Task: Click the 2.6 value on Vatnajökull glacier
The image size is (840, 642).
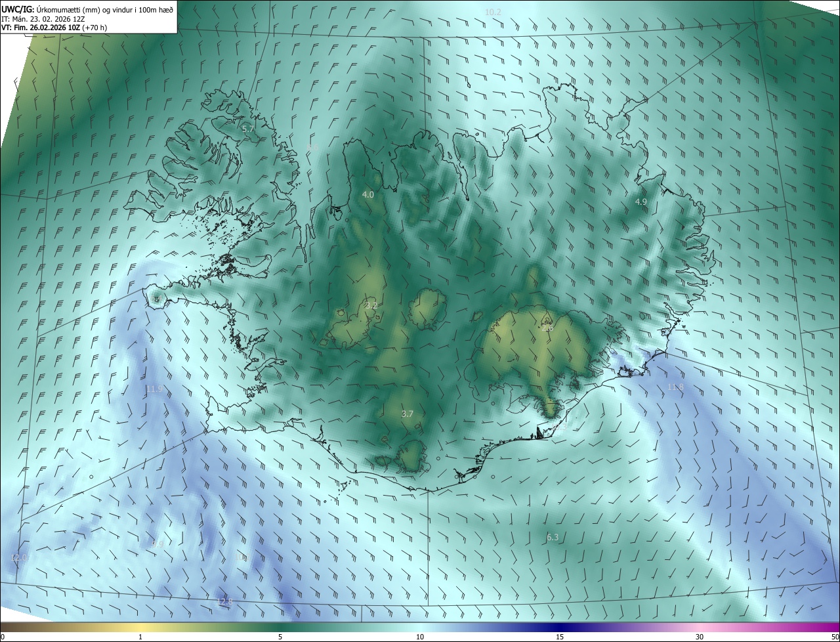Action: coord(547,327)
